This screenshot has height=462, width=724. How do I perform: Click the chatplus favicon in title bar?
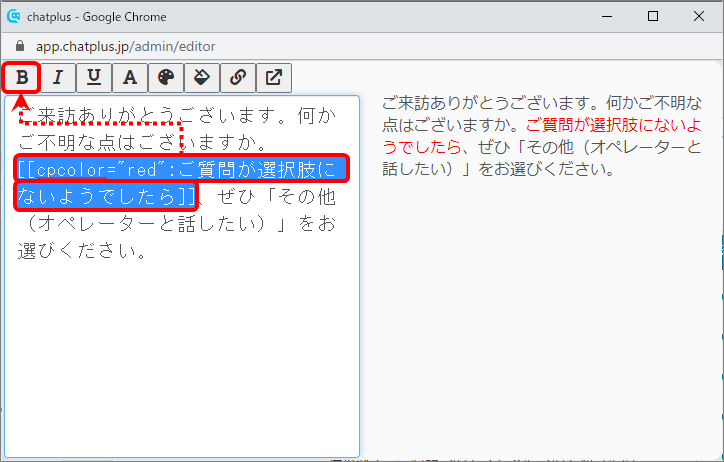coord(14,16)
